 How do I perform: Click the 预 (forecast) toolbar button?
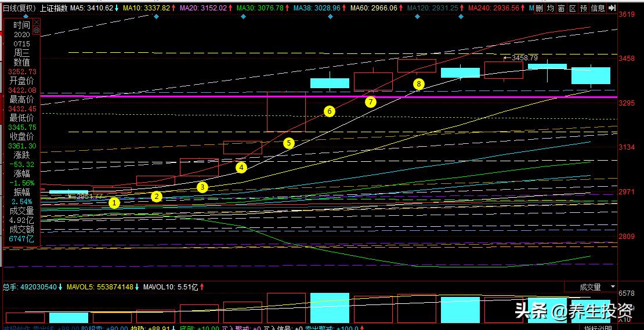click(x=584, y=8)
